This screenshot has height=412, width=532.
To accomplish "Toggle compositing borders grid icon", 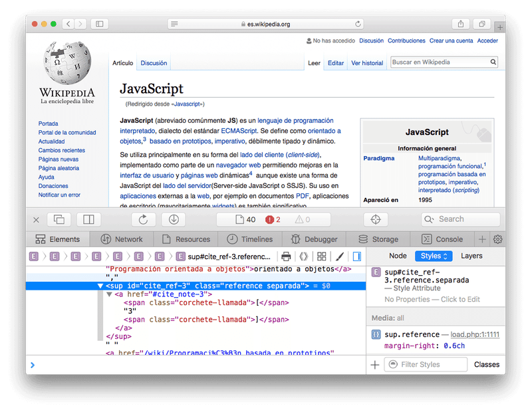I will (321, 257).
